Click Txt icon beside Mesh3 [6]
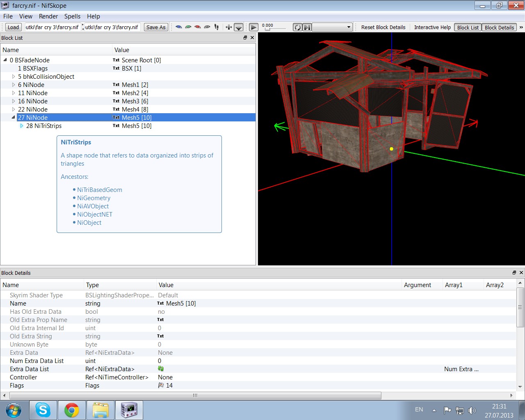 (116, 101)
